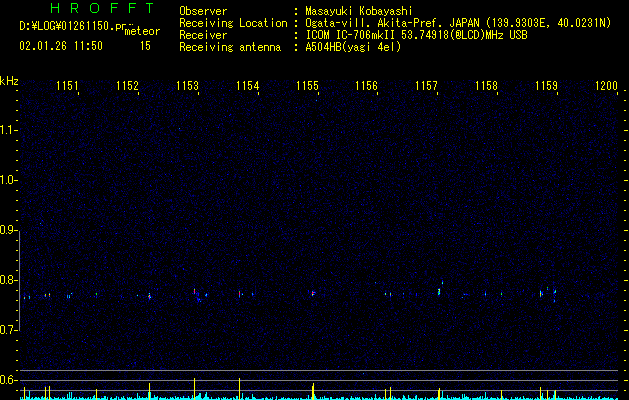The image size is (629, 400).
Task: Click the 0.7 kHz frequency label
Action: (8, 330)
